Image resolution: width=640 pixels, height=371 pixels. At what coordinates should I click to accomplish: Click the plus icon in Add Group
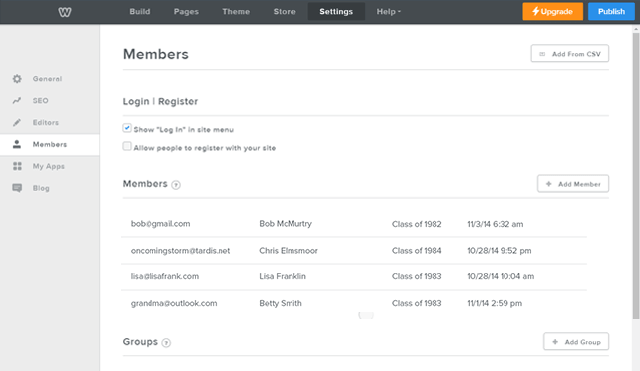click(555, 342)
